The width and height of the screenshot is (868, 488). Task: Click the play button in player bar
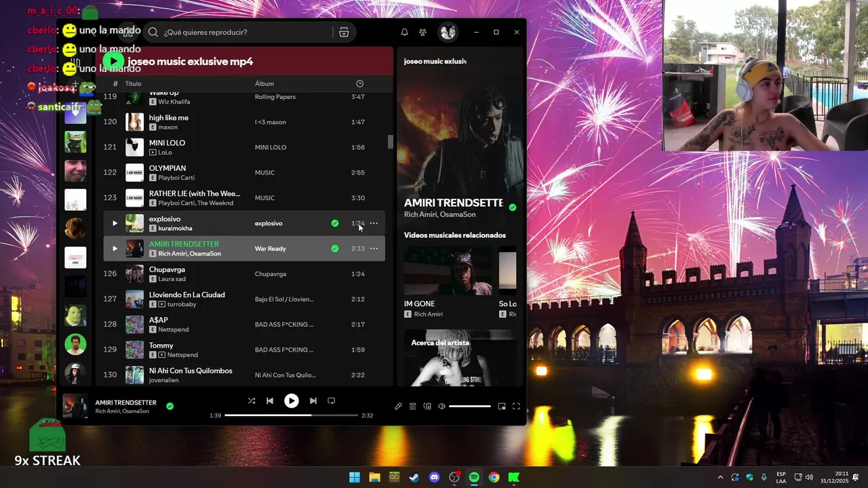point(291,401)
